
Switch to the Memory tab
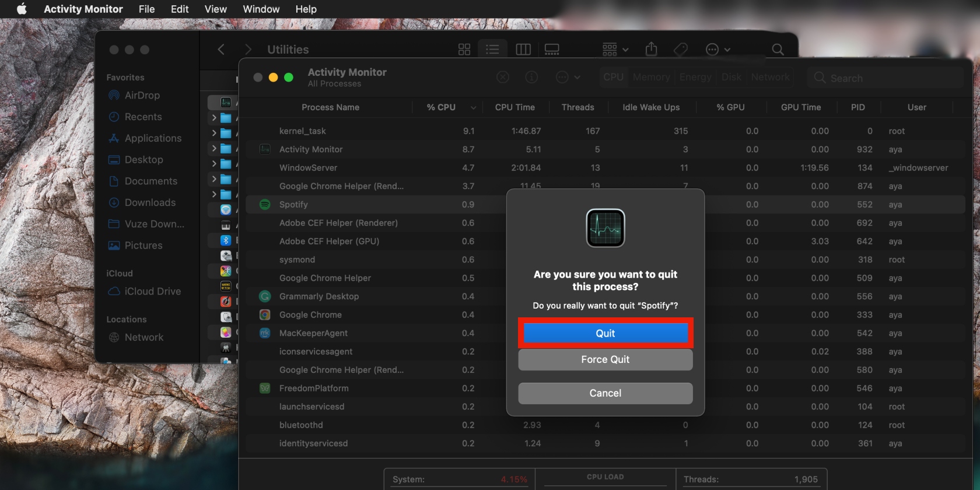click(x=651, y=77)
